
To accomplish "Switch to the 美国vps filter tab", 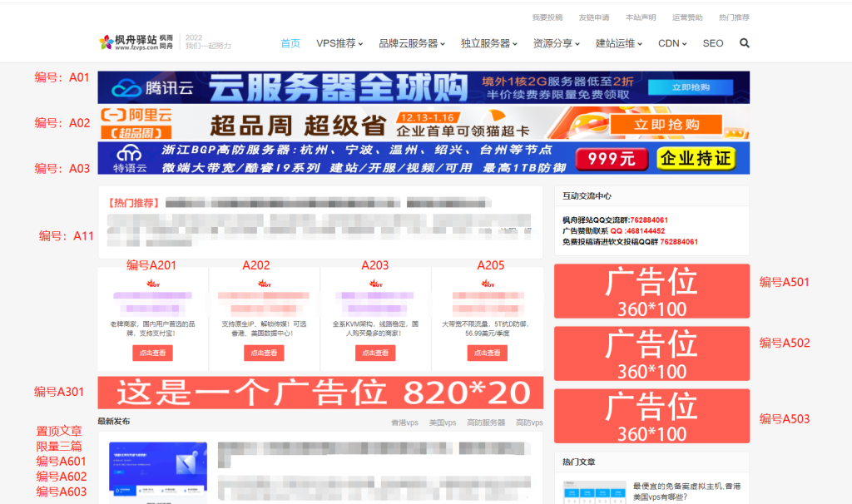I will click(x=443, y=422).
